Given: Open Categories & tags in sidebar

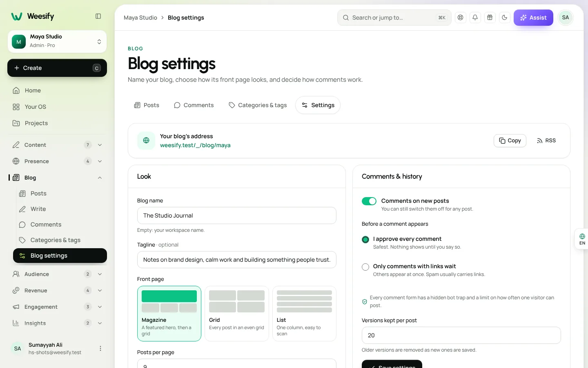Looking at the screenshot, I should (60, 240).
